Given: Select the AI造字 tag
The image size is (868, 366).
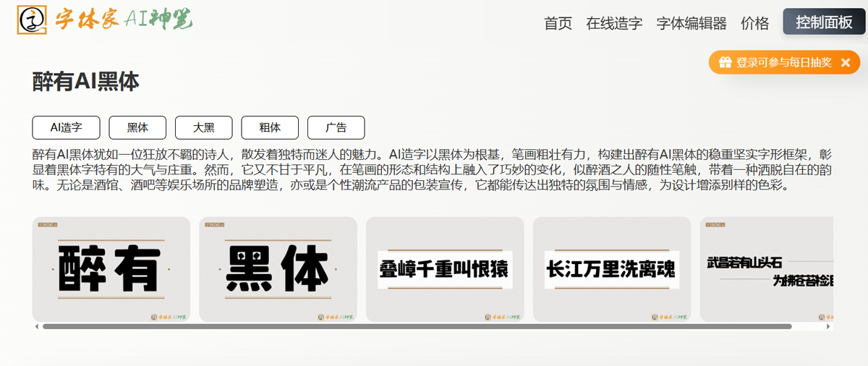Looking at the screenshot, I should (x=66, y=127).
